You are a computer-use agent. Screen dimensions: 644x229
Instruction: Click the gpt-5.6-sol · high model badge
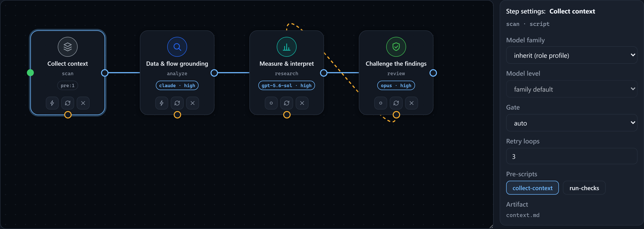(x=287, y=86)
